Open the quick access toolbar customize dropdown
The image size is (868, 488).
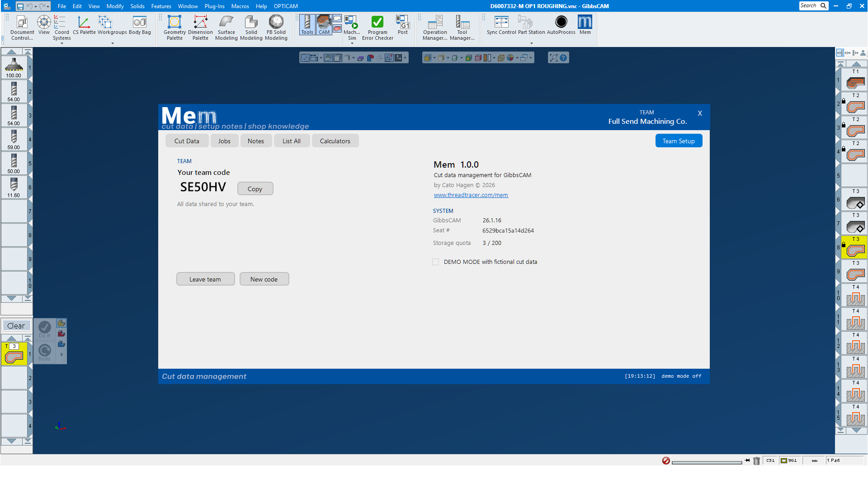(x=48, y=6)
